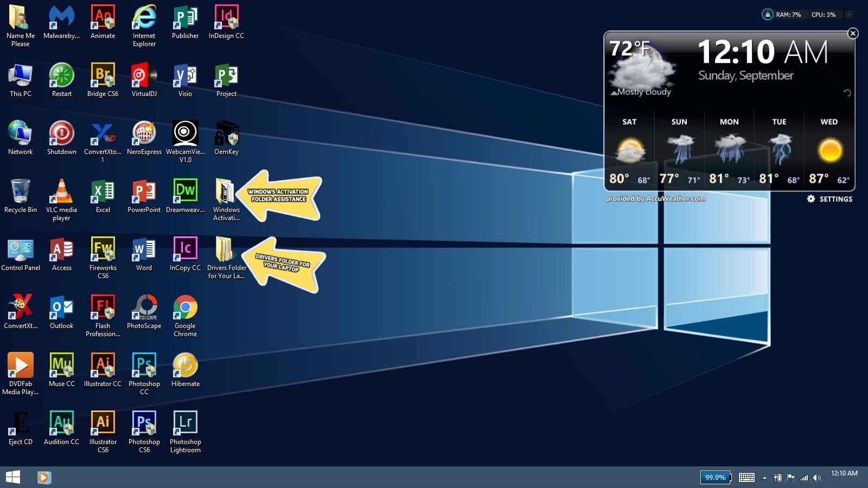Select Bridge CS6 desktop icon
868x488 pixels.
tap(103, 80)
